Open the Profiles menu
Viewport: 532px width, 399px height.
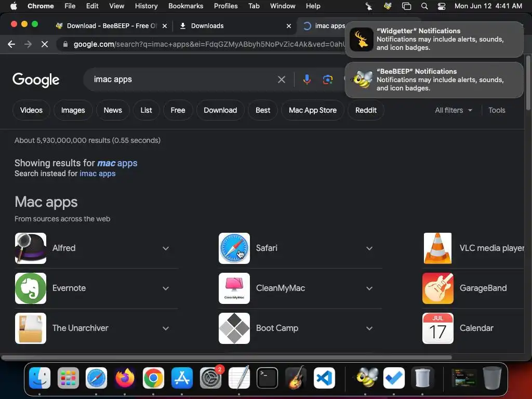(225, 6)
